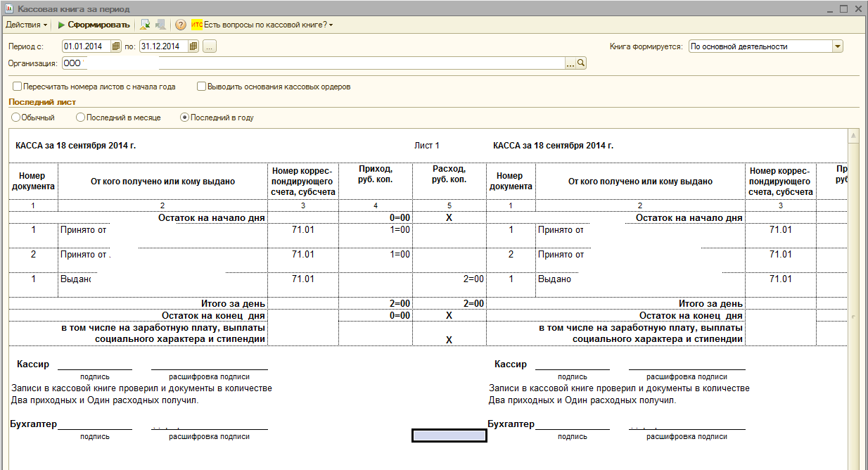
Task: Check 'Выводить основания кассовых ордеров'
Action: (x=202, y=87)
